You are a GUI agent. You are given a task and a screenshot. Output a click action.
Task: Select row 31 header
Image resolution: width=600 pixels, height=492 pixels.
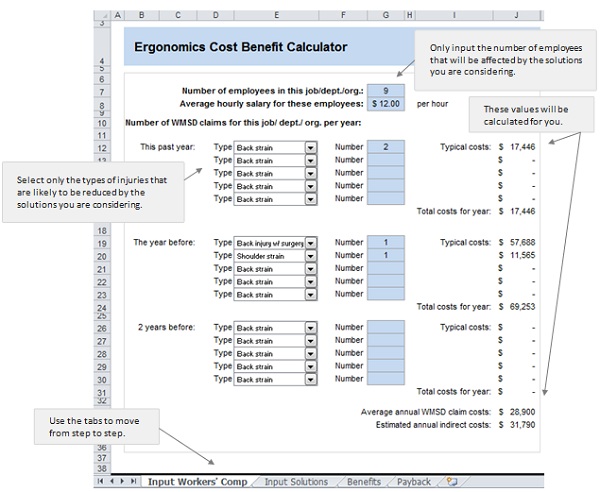click(x=102, y=393)
